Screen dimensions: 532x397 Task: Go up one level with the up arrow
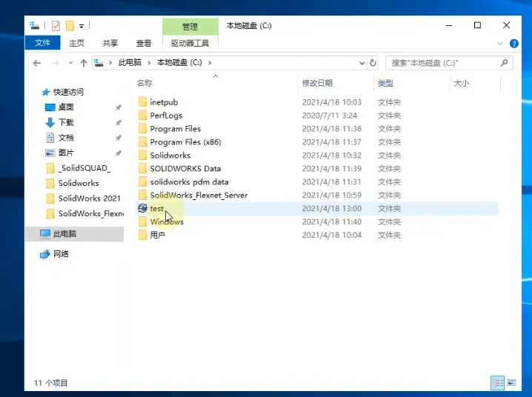click(x=84, y=63)
